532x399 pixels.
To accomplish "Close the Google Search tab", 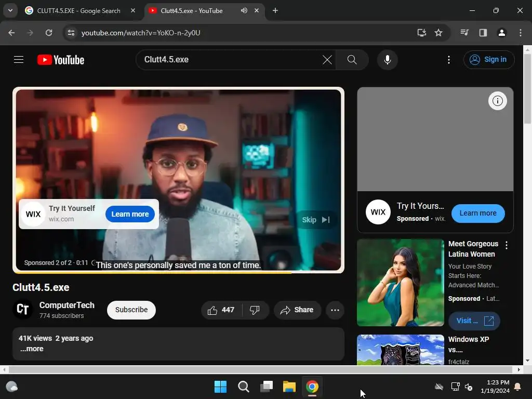I will click(x=133, y=11).
